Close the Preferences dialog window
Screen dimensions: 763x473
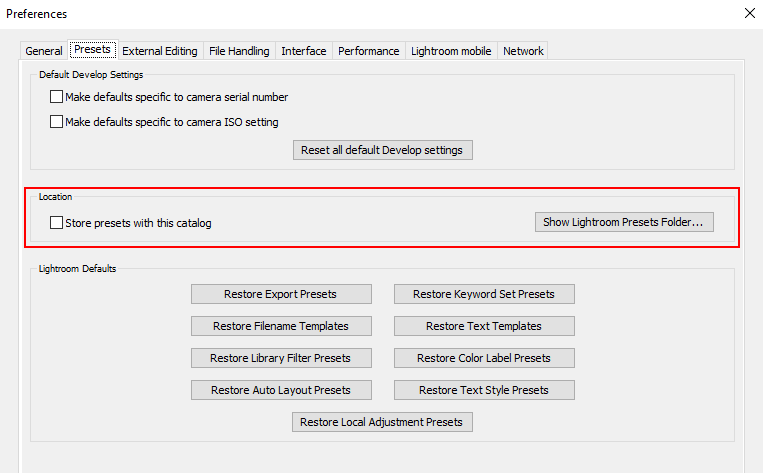coord(749,14)
